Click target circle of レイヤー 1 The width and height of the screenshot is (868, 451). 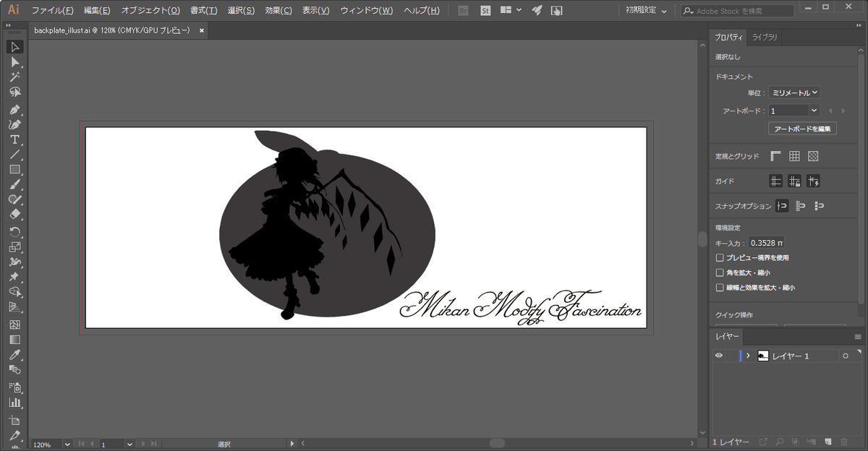click(846, 356)
